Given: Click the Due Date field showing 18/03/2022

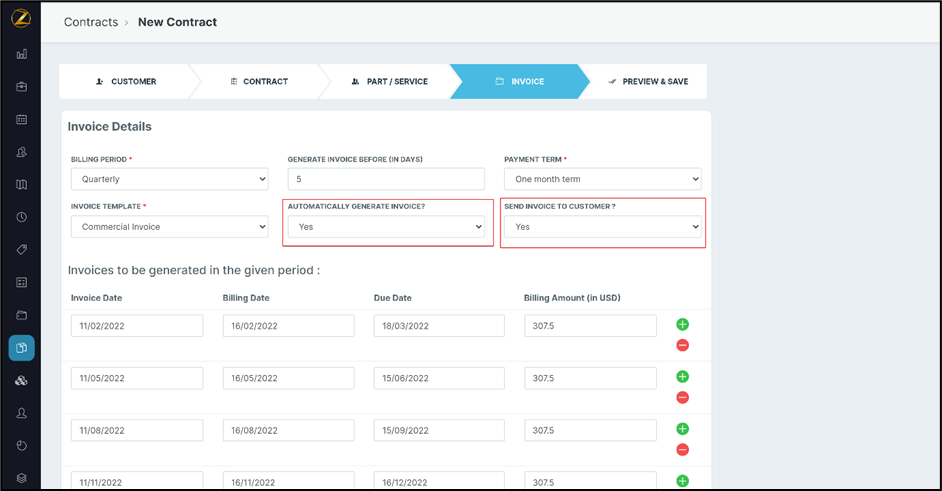Looking at the screenshot, I should tap(439, 326).
